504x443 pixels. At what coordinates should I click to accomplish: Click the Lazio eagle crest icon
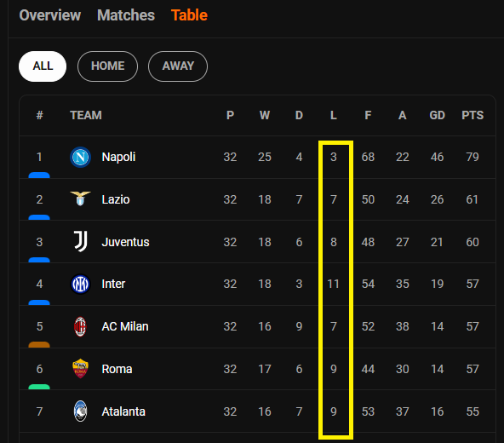[x=80, y=198]
